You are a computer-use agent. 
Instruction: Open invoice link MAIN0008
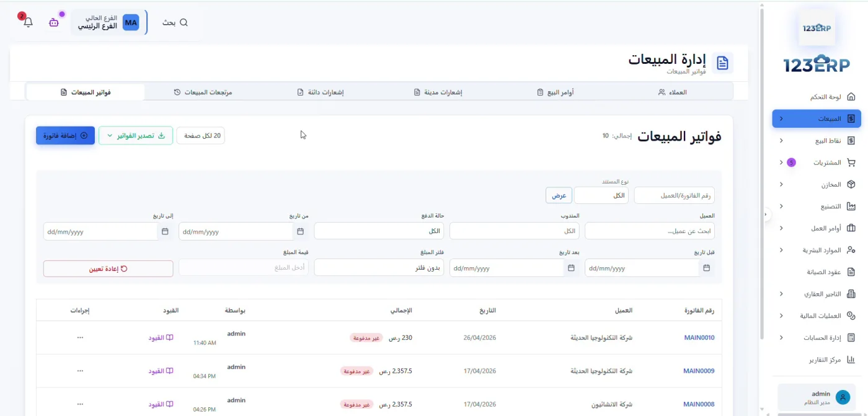click(699, 404)
